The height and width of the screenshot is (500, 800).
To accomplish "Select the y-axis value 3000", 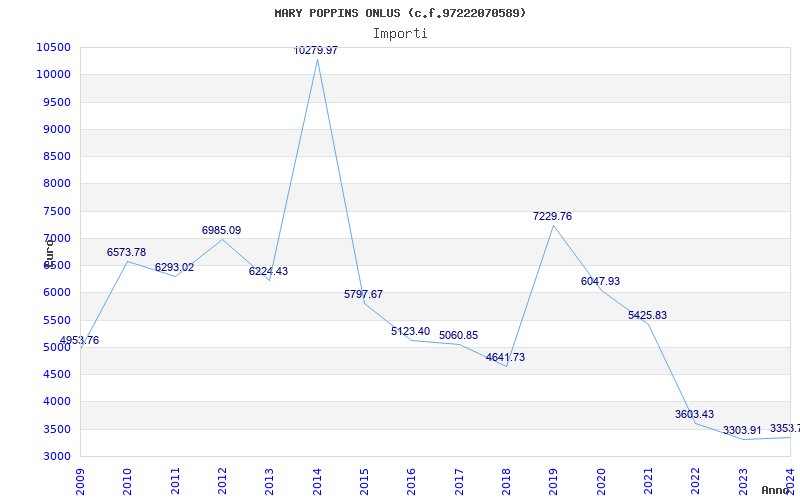I will 56,456.
